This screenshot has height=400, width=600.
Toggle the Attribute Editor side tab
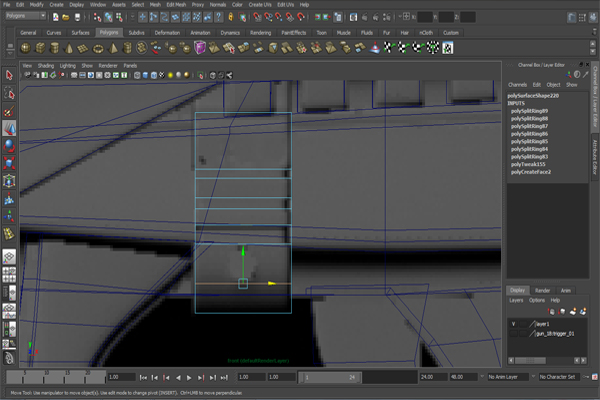[595, 157]
